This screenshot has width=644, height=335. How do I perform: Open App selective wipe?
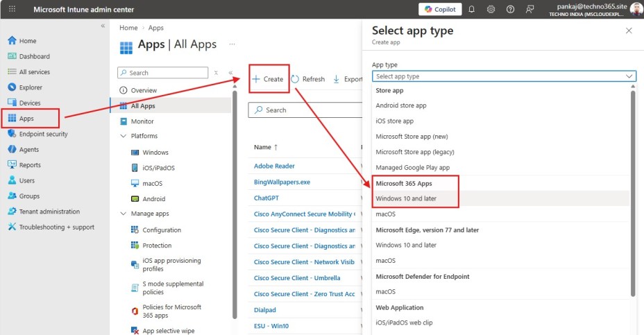tap(162, 330)
